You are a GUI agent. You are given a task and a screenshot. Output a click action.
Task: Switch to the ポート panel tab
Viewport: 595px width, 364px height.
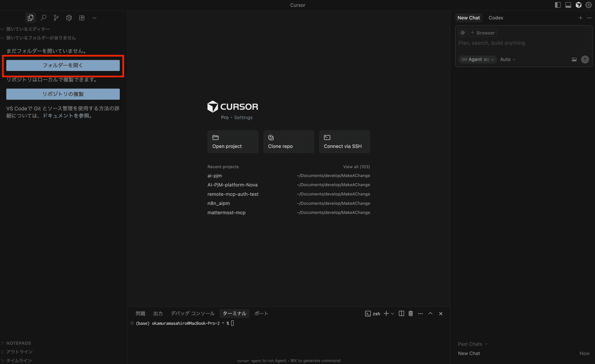[x=261, y=313]
